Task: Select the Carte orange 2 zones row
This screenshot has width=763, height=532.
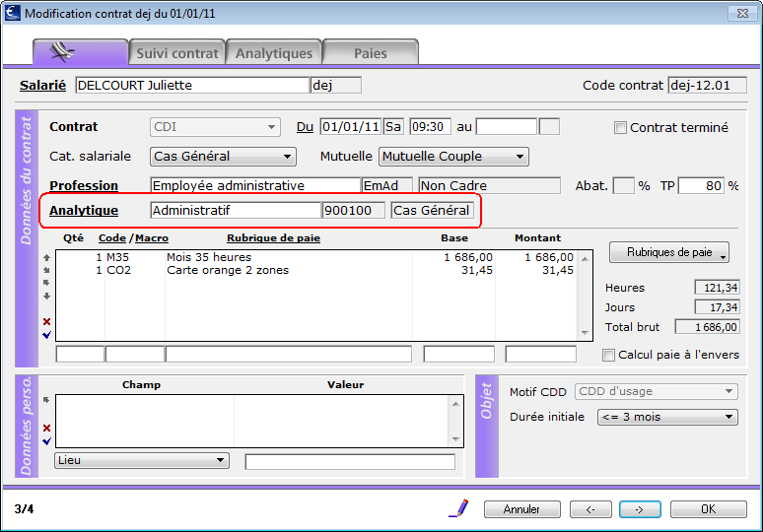Action: click(315, 270)
